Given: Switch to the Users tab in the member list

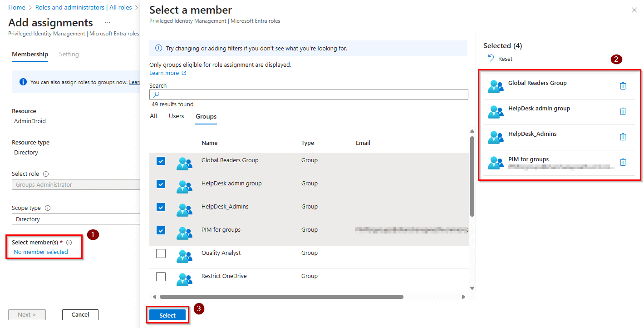Looking at the screenshot, I should tap(176, 116).
